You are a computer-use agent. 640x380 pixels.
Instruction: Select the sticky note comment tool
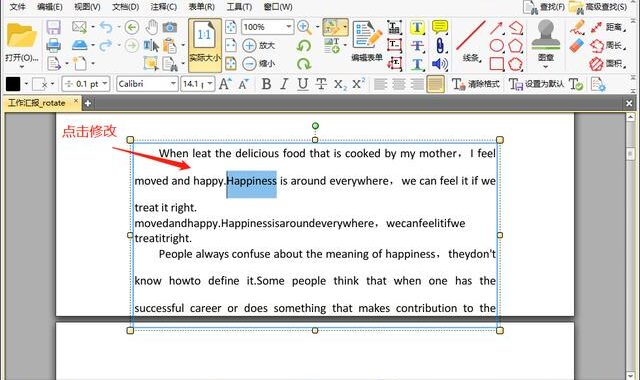440,27
